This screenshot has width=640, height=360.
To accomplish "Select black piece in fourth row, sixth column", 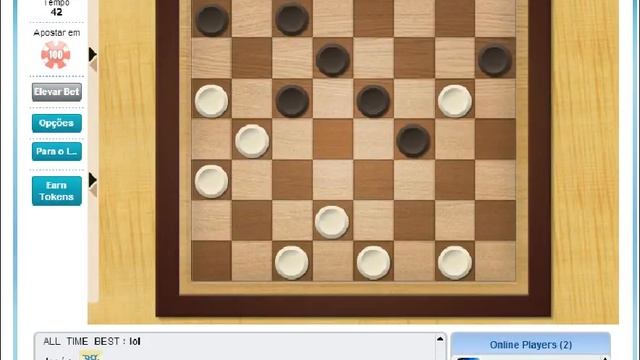I will point(413,141).
